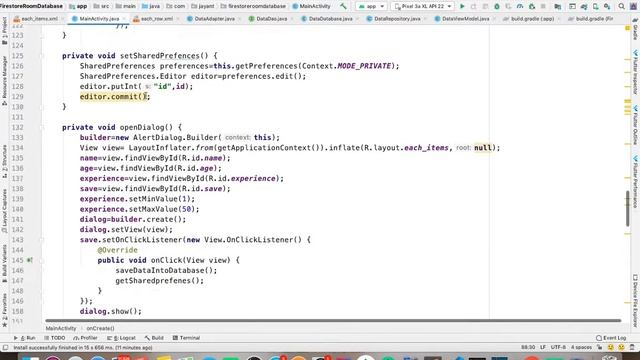Open the AVD Manager icon
640x360 pixels.
tap(596, 7)
